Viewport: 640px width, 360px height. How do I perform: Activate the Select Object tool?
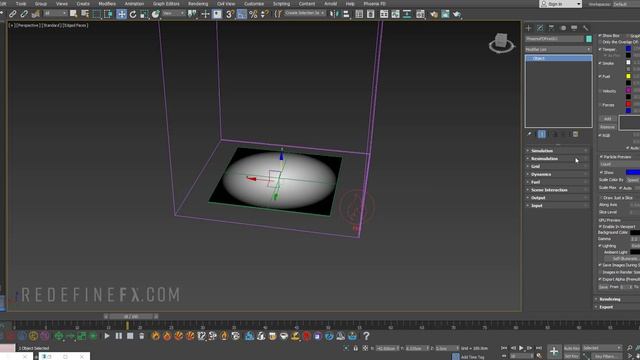click(x=73, y=14)
